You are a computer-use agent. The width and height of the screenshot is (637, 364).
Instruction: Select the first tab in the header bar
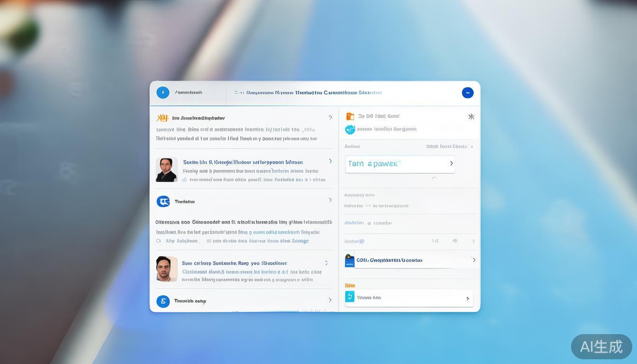(188, 93)
